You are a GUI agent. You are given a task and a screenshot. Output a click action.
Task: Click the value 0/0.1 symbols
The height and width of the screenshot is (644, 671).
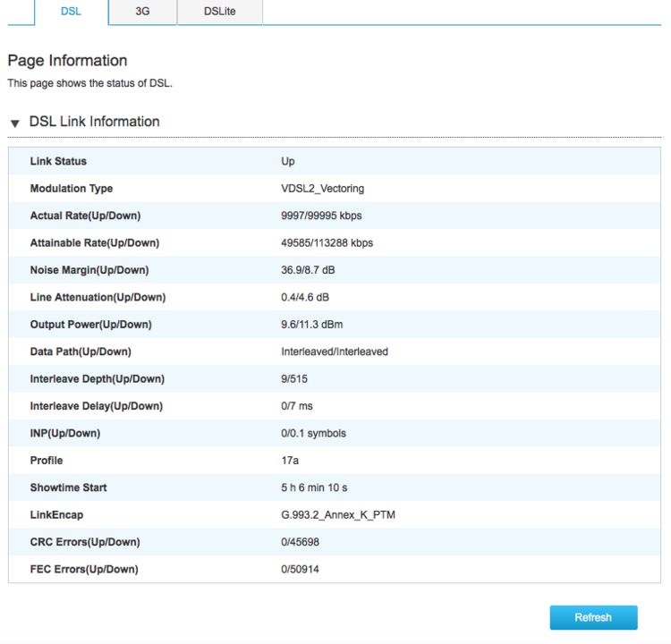tap(313, 433)
